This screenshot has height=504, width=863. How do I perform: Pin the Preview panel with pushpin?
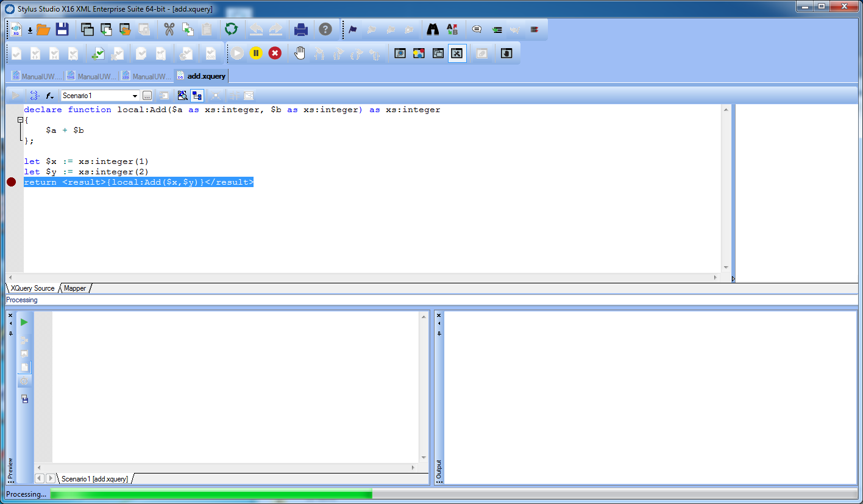(10, 333)
